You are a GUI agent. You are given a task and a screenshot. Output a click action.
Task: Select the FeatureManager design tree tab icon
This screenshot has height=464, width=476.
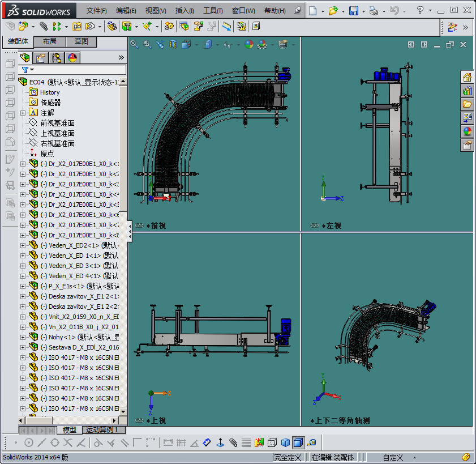(25, 57)
